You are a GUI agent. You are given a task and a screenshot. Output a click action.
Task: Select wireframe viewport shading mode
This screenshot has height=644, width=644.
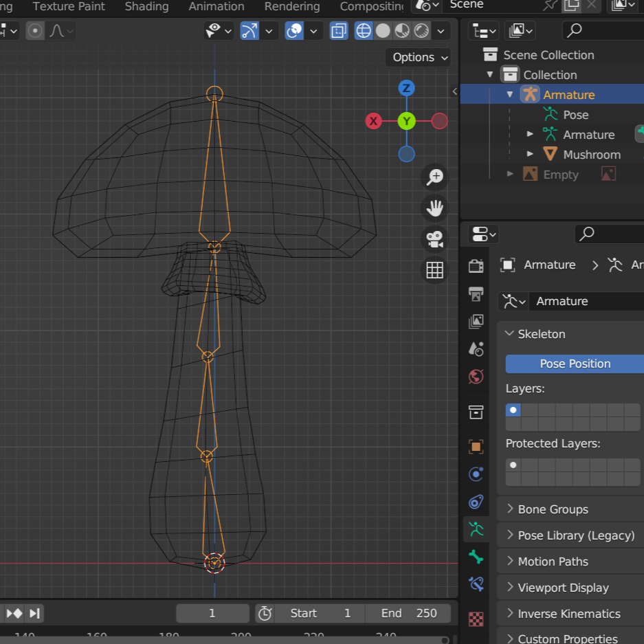(364, 31)
